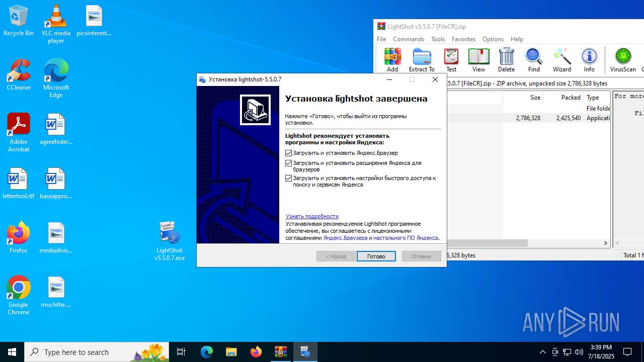Viewport: 644px width, 362px height.
Task: Select the muchthe image file on desktop
Action: (x=56, y=293)
